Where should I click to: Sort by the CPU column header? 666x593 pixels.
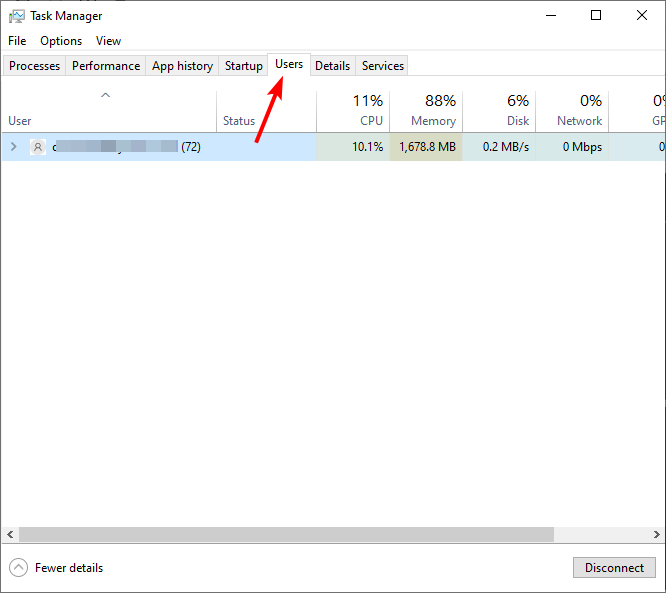click(x=353, y=111)
